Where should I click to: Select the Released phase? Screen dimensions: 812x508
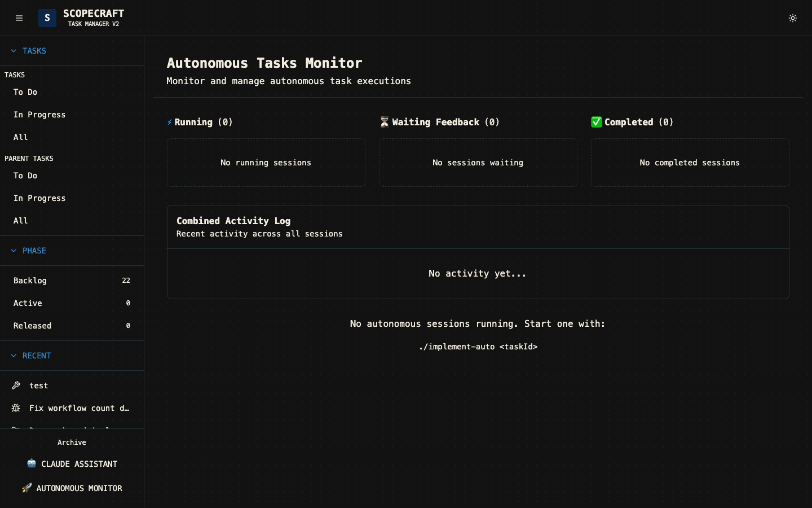pyautogui.click(x=72, y=326)
